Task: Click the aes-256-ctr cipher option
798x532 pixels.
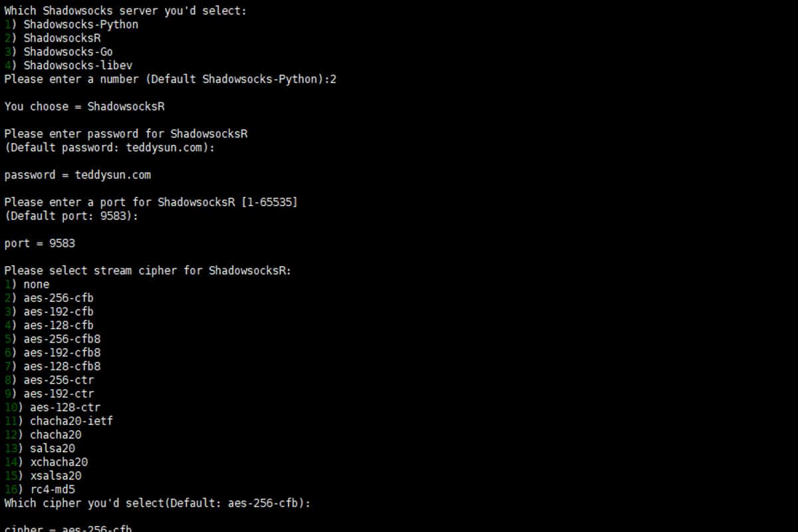Action: coord(59,380)
